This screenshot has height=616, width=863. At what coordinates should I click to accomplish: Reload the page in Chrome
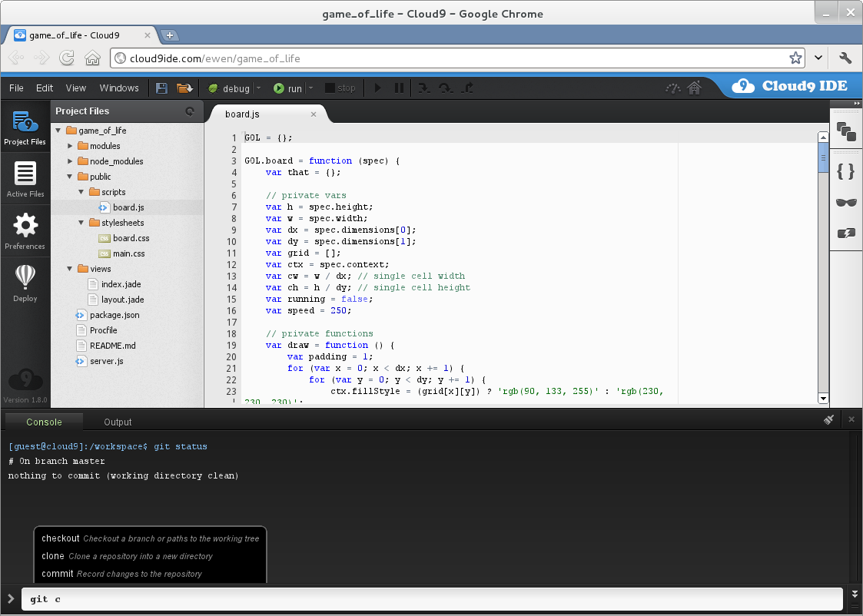point(67,58)
